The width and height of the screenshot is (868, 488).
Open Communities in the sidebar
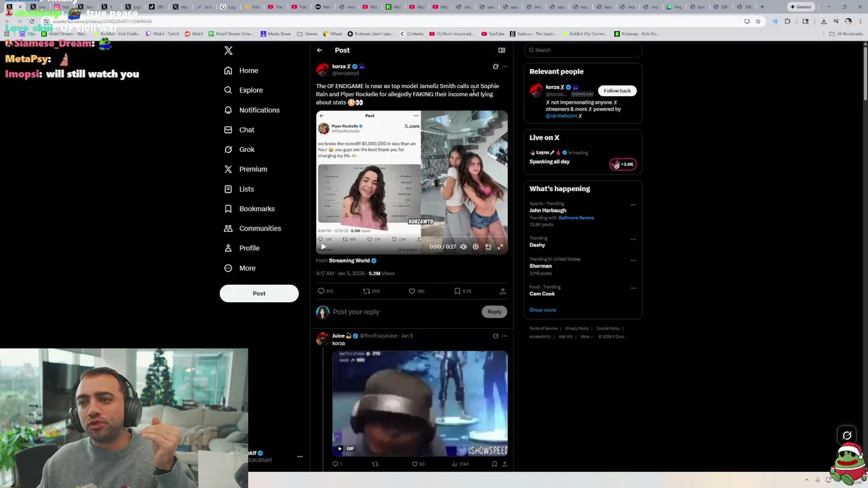coord(252,228)
